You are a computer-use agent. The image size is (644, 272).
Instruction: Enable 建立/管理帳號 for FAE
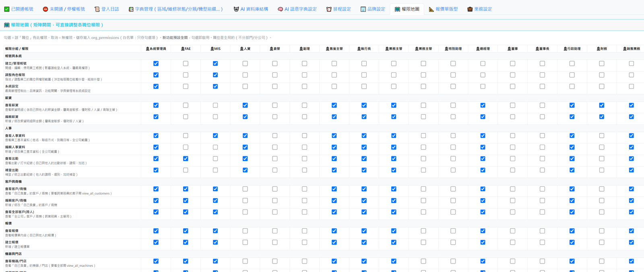coord(186,63)
